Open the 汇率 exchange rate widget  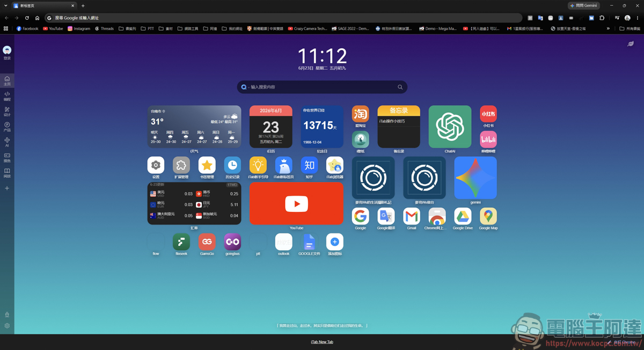(x=194, y=203)
